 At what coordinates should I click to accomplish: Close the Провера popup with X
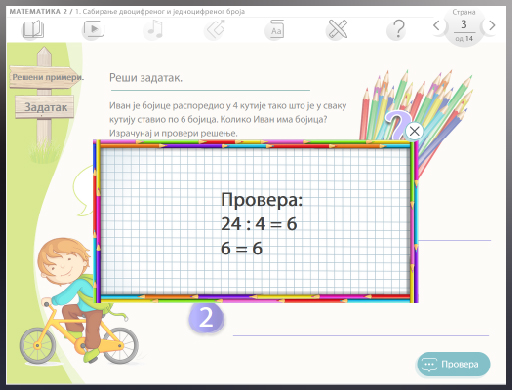tap(414, 131)
